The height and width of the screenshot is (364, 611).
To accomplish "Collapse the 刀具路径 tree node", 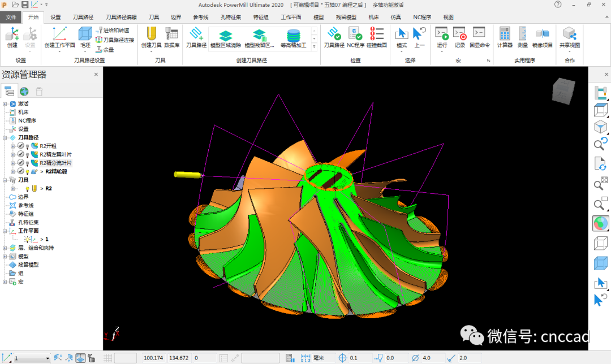I will click(x=5, y=137).
